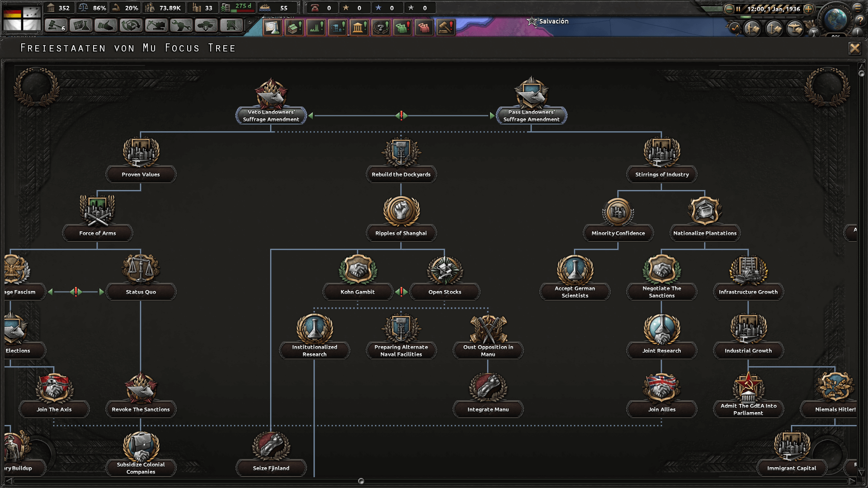Choose the Pass Landowners' Suffrage Amendment focus

pos(531,116)
